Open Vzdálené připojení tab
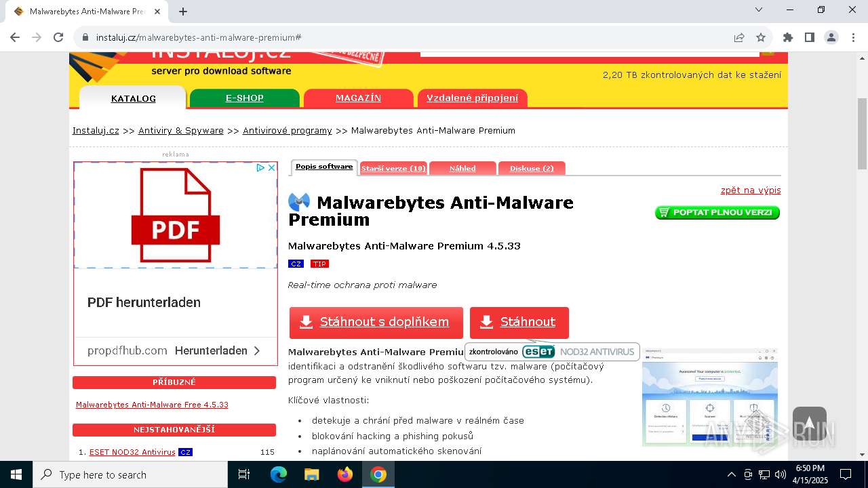 [x=472, y=98]
